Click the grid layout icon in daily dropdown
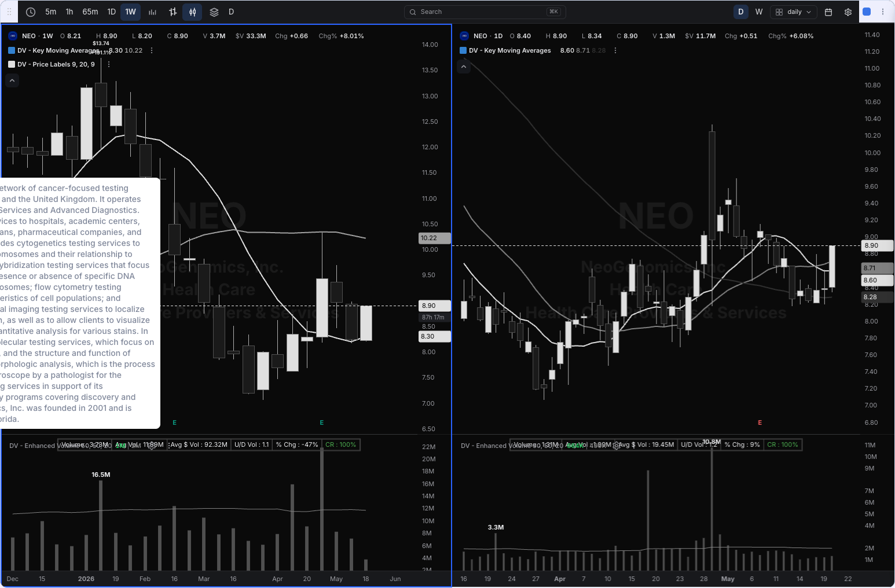 coord(779,12)
